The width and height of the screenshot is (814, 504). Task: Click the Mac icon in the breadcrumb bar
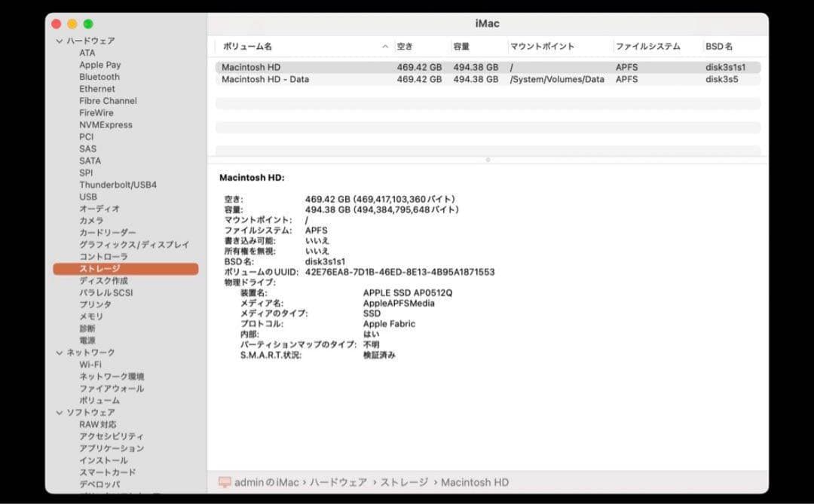(x=225, y=482)
